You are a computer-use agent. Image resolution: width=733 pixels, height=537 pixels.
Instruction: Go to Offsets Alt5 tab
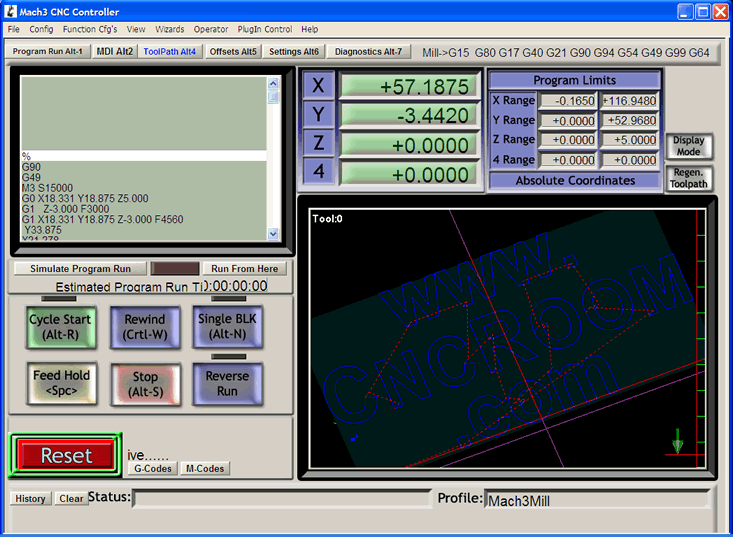[233, 51]
